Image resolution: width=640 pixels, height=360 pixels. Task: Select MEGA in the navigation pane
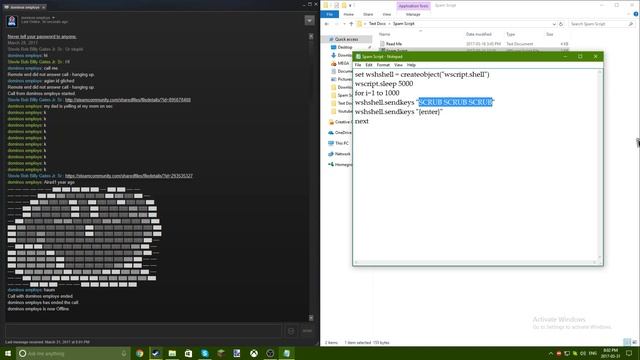[x=343, y=63]
